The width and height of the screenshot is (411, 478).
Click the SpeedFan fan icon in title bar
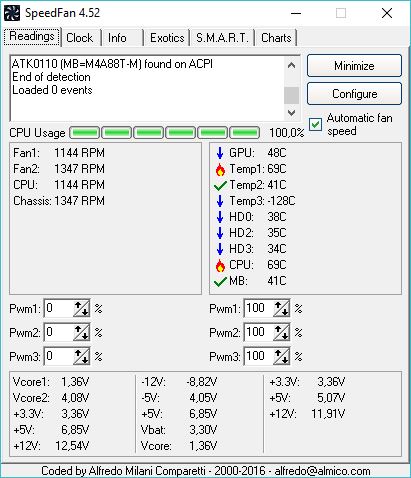click(12, 13)
